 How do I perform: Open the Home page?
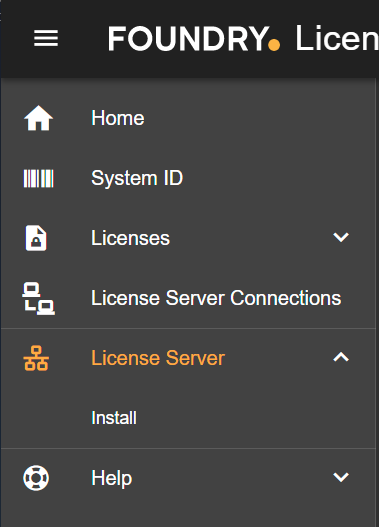118,118
